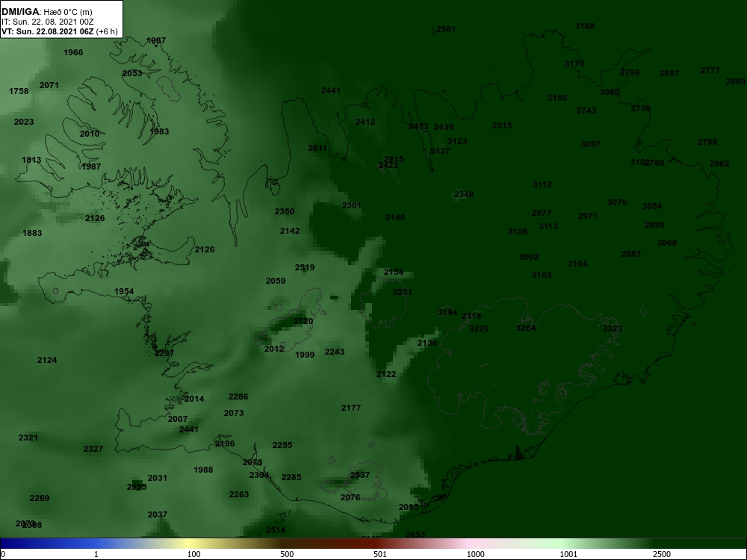The width and height of the screenshot is (747, 560).
Task: Select the map value 2286
Action: point(238,396)
